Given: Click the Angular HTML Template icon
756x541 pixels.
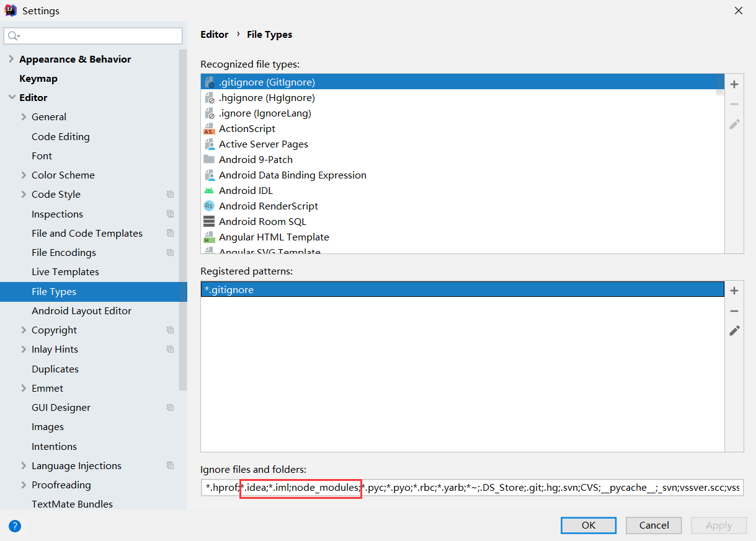Looking at the screenshot, I should 209,237.
